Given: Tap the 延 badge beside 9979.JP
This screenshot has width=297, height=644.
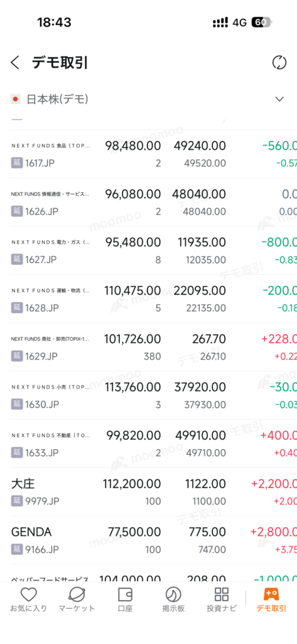Looking at the screenshot, I should coord(16,501).
